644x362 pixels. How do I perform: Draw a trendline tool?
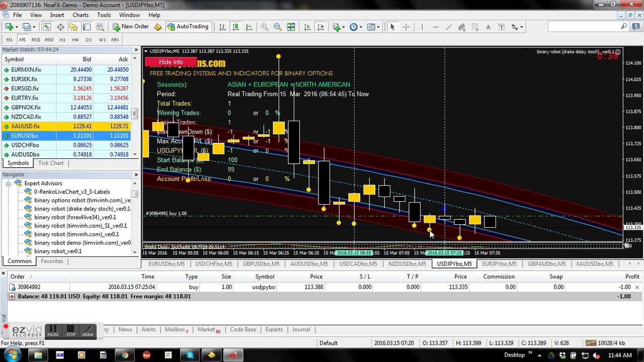pos(449,27)
